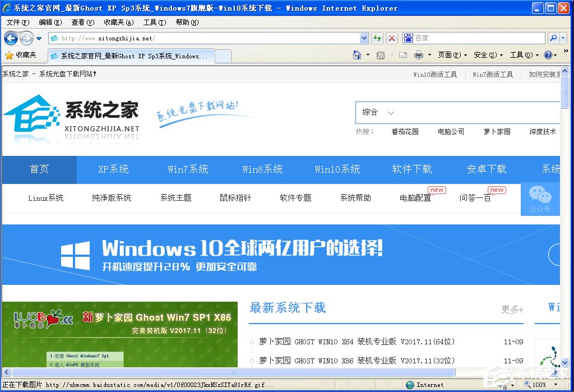The image size is (574, 392).
Task: Click the Favorites star icon
Action: coord(10,55)
